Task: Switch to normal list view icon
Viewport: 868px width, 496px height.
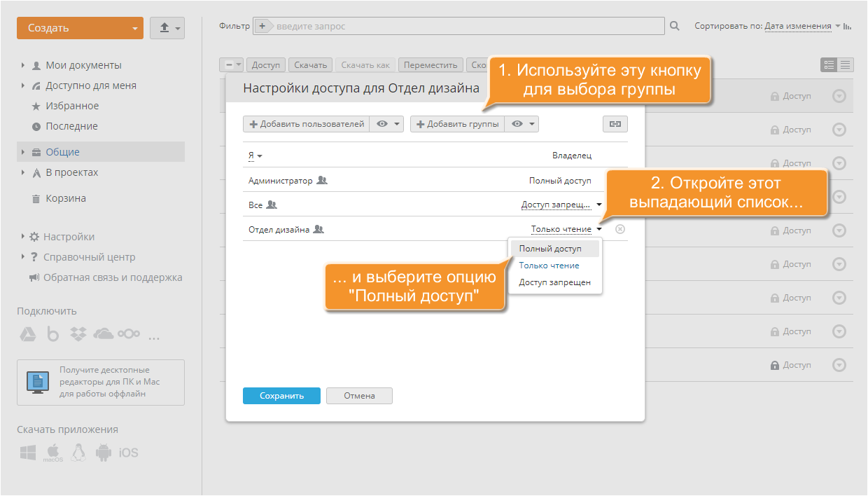Action: [x=829, y=64]
